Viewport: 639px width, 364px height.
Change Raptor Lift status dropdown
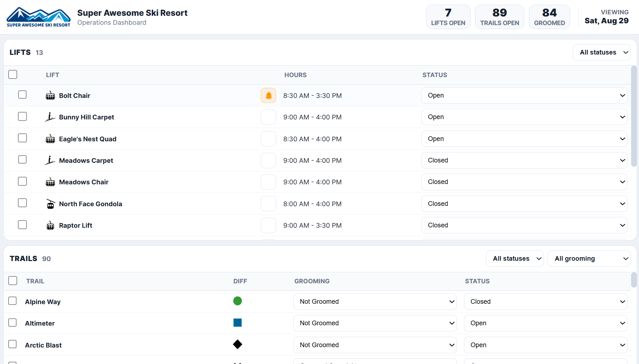click(x=524, y=225)
